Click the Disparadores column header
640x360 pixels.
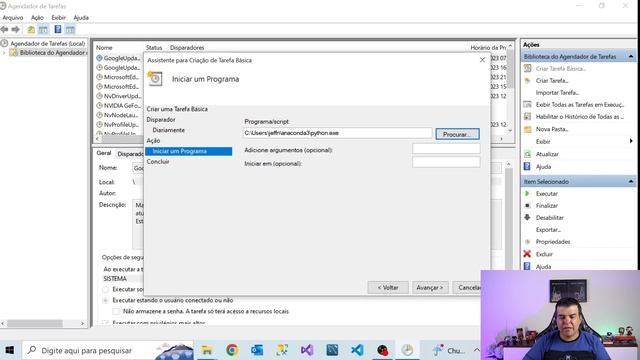[x=187, y=48]
